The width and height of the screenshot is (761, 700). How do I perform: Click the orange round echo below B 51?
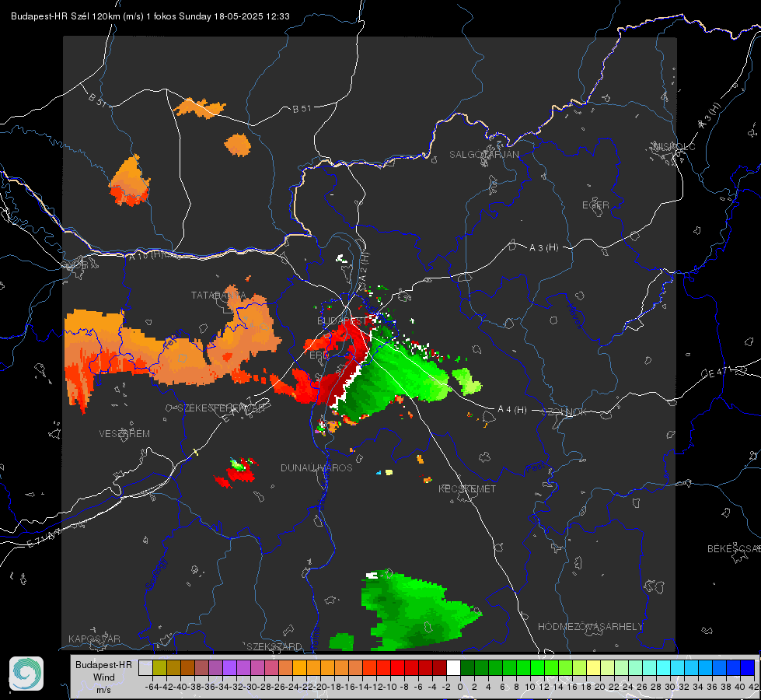238,145
